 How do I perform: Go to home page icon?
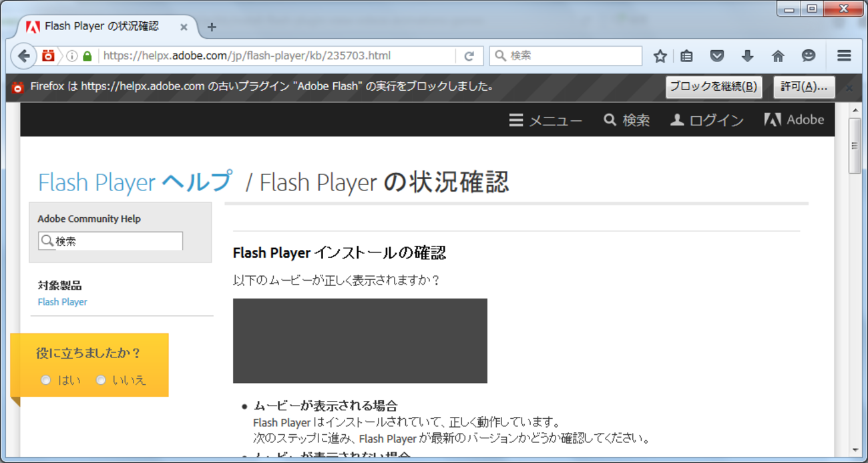point(778,56)
